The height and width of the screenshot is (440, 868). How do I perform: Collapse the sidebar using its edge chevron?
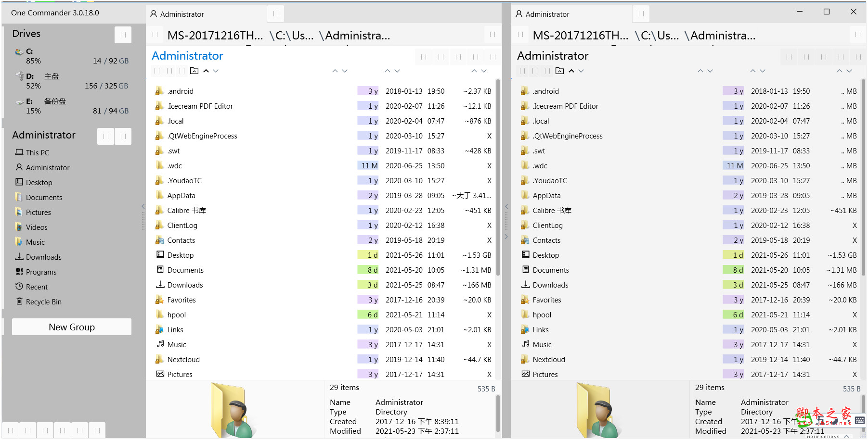[x=143, y=206]
